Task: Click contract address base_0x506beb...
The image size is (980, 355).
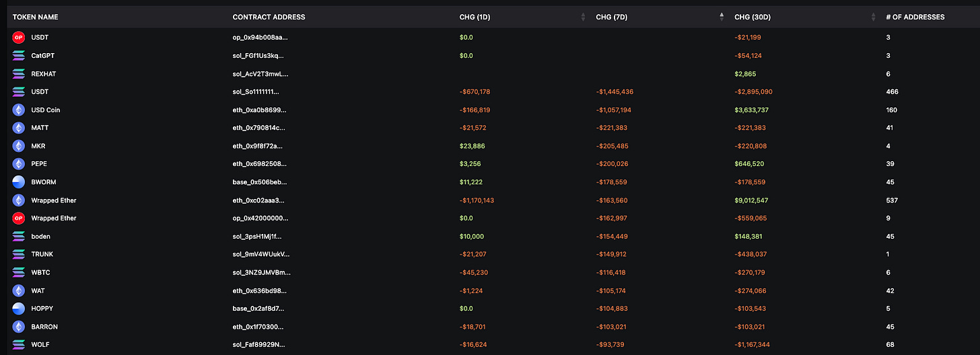Action: pos(260,182)
